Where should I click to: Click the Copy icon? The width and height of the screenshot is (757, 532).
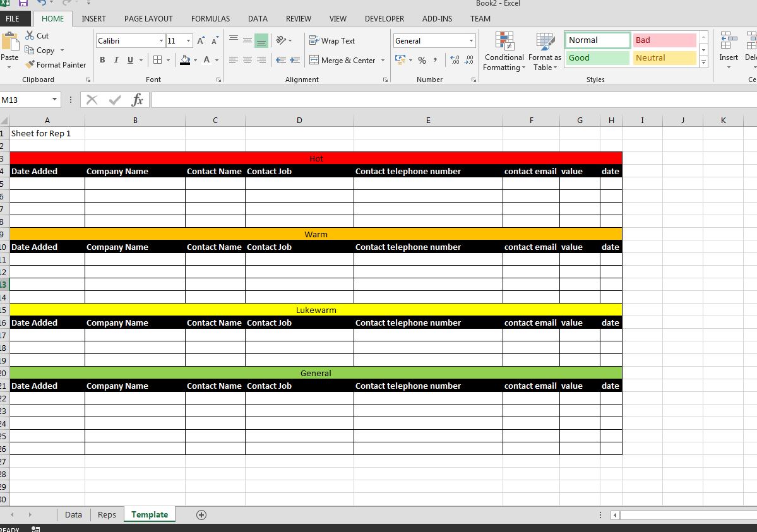coord(30,50)
